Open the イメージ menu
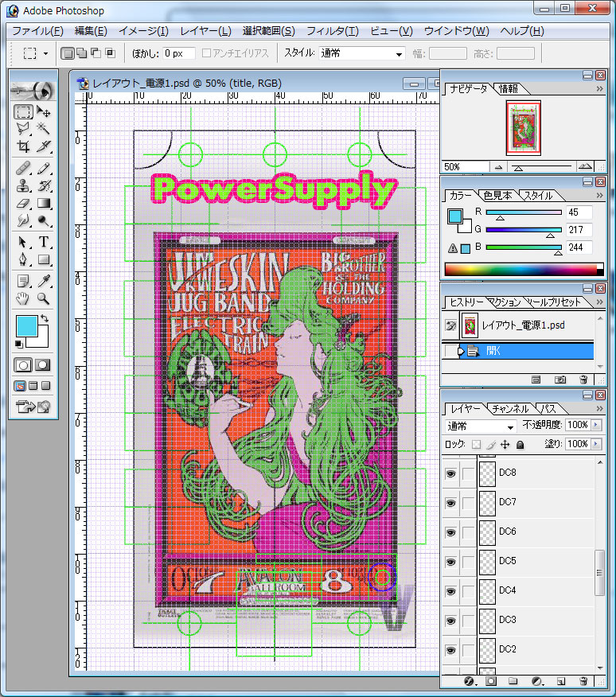The width and height of the screenshot is (616, 697). (144, 31)
